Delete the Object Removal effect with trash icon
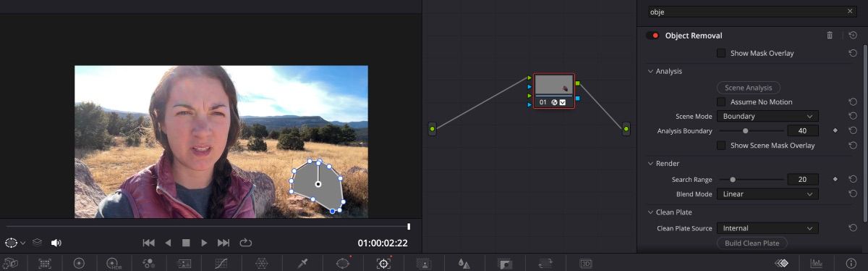 pyautogui.click(x=830, y=35)
